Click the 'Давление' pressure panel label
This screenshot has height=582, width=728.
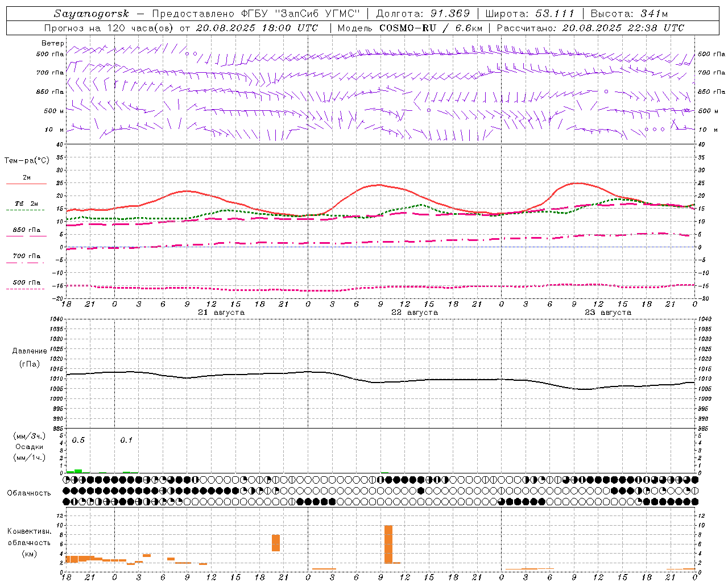(x=30, y=351)
